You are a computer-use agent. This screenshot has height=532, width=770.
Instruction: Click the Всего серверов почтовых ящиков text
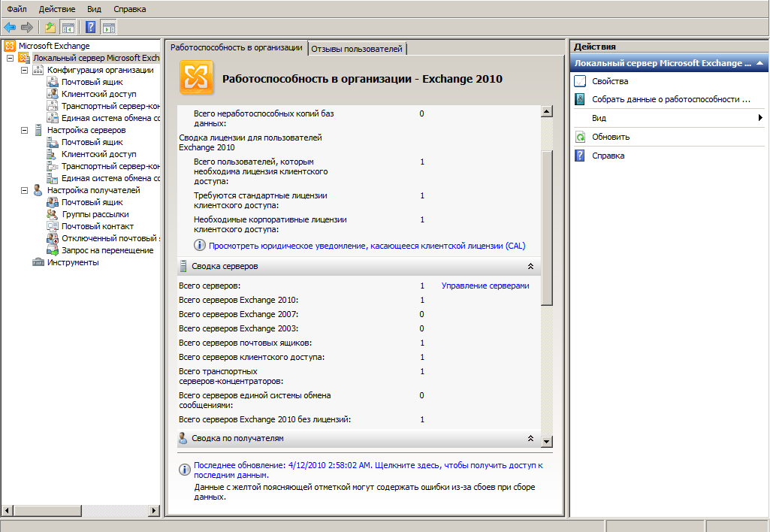(245, 343)
